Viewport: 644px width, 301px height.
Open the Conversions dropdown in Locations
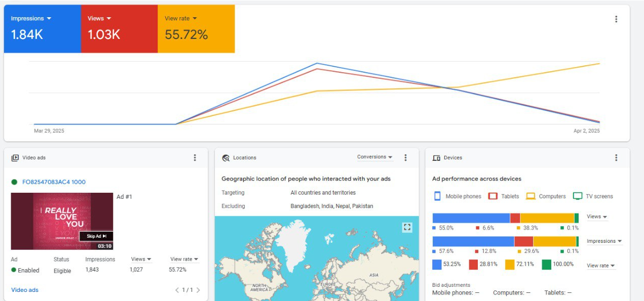(x=374, y=157)
